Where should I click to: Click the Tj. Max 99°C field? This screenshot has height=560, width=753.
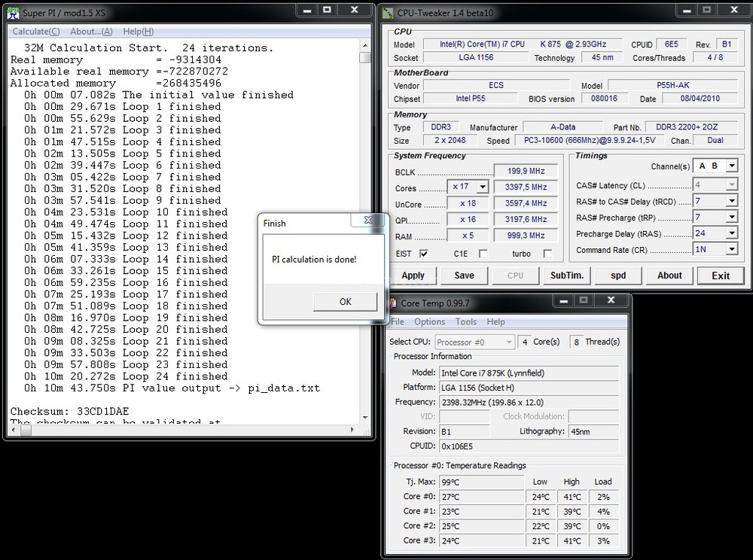[482, 482]
